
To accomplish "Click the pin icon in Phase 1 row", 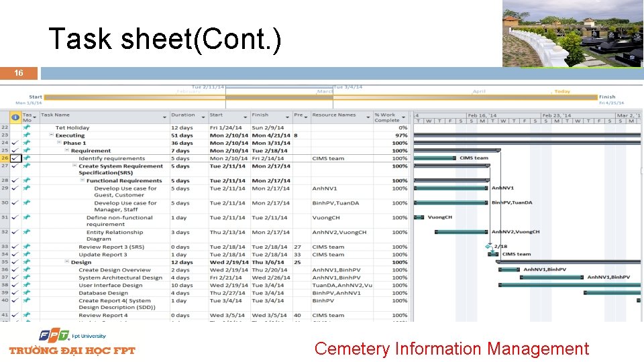I will point(27,143).
